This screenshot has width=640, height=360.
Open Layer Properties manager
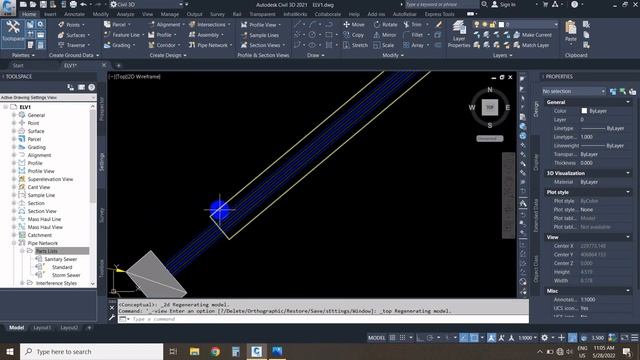click(459, 34)
